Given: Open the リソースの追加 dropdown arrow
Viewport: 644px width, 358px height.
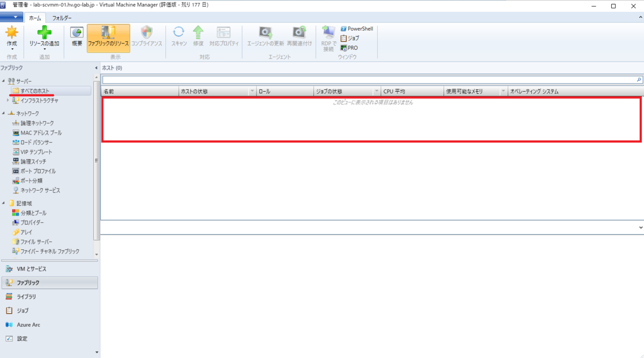Looking at the screenshot, I should click(44, 49).
